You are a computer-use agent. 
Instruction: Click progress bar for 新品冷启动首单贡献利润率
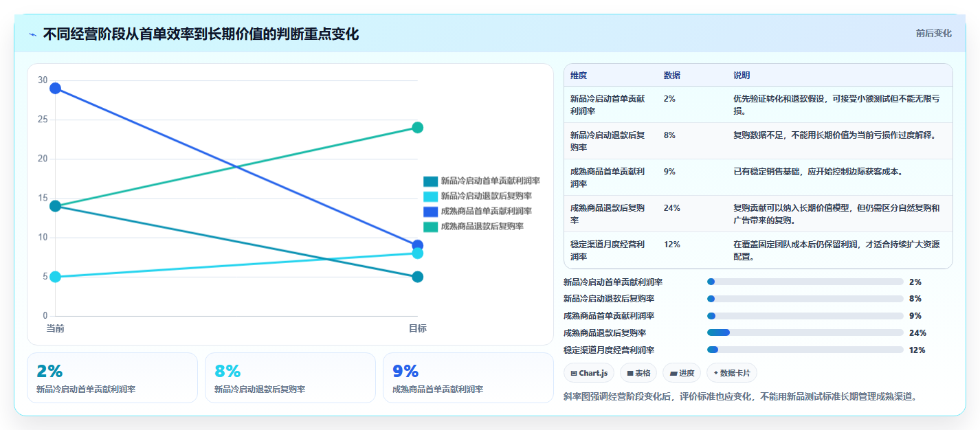click(x=805, y=282)
